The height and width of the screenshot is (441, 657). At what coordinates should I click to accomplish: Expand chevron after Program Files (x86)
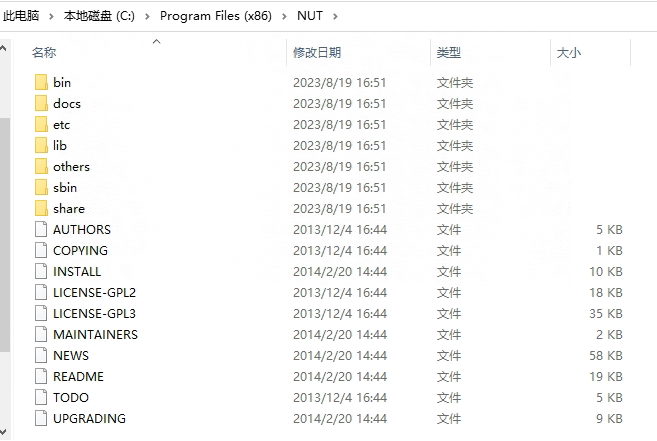pos(285,16)
